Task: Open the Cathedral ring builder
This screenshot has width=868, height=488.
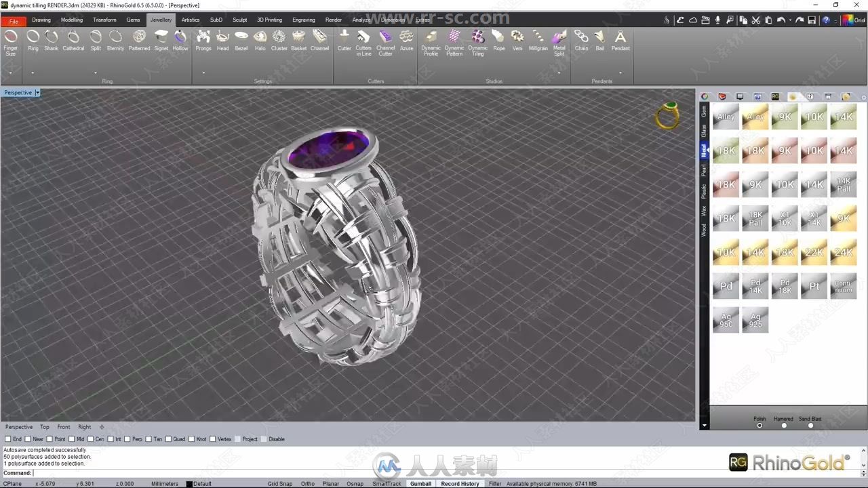Action: click(x=73, y=41)
